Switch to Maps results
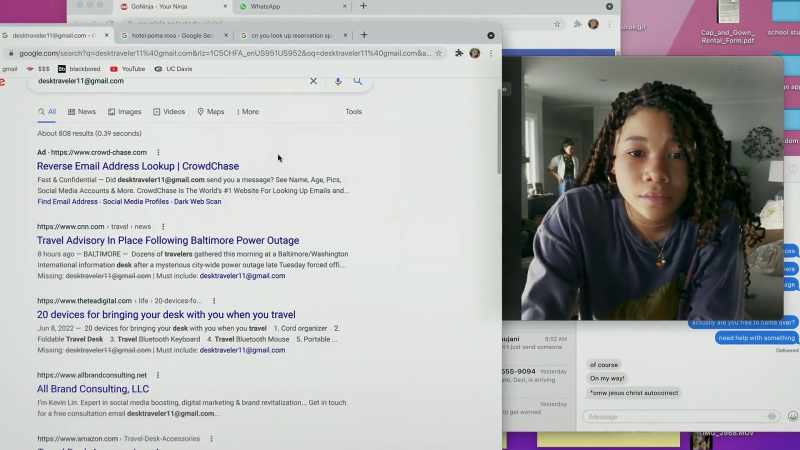The image size is (800, 450). tap(211, 112)
